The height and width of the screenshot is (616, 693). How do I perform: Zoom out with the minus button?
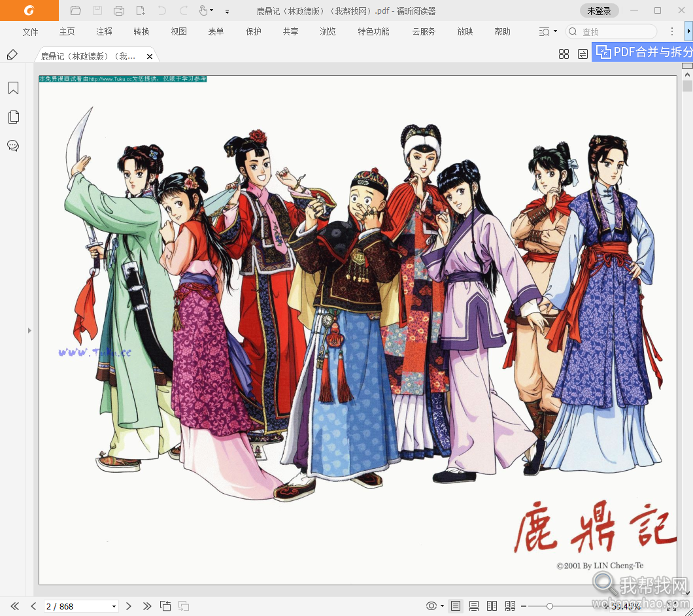[524, 606]
